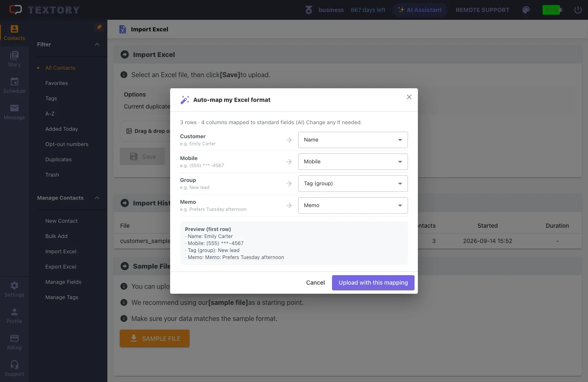Click the 2026-09-14 15:52 started time

coord(488,241)
